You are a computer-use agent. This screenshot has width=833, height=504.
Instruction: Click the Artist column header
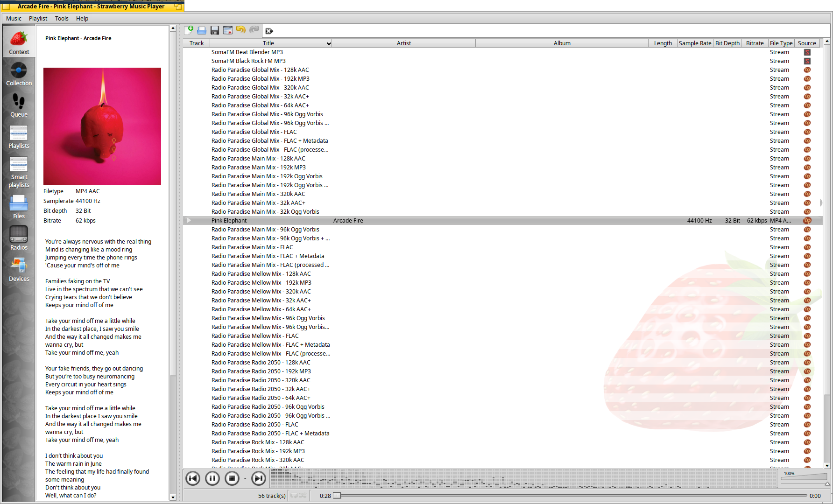403,43
